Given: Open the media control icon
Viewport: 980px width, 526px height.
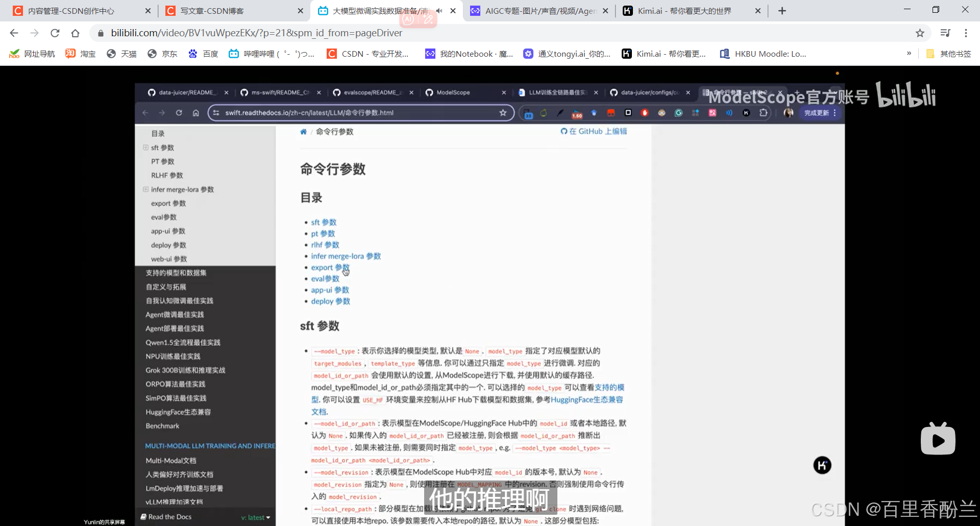Looking at the screenshot, I should pos(945,33).
